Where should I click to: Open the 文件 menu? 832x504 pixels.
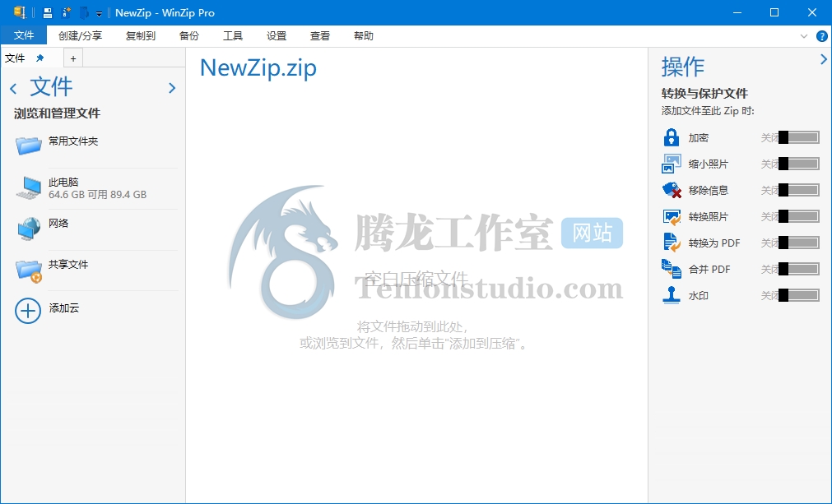[x=23, y=35]
